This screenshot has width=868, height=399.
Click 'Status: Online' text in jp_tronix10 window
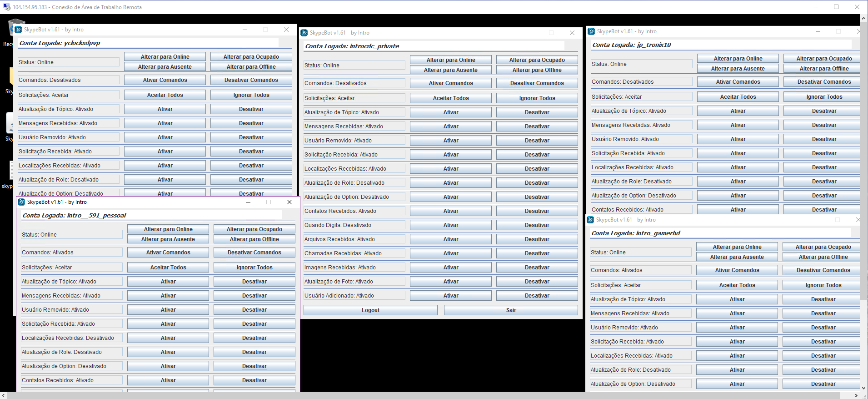(x=609, y=64)
